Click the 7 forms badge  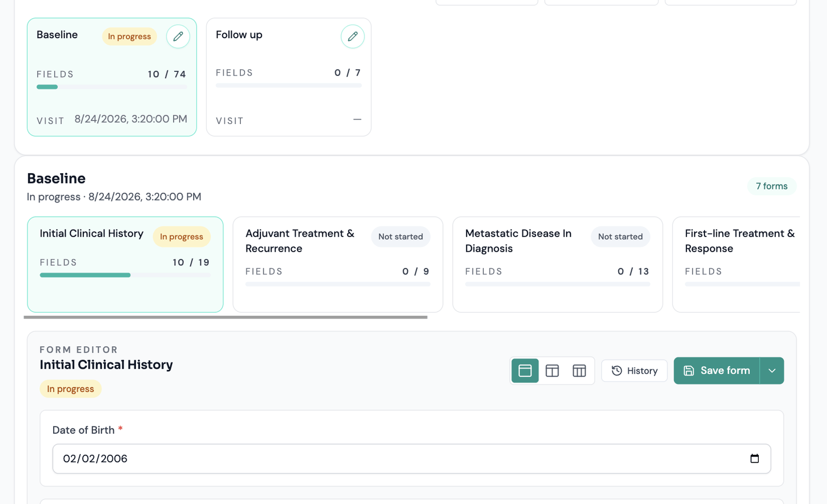coord(772,186)
